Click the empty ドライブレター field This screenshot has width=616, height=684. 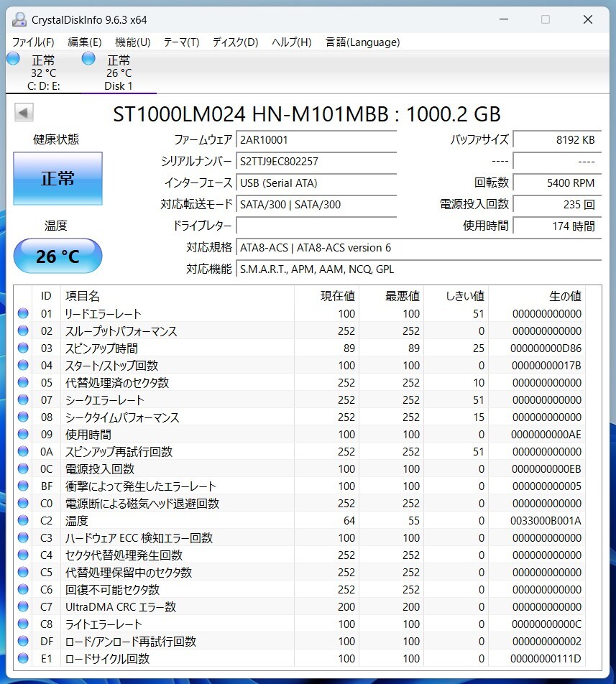click(316, 226)
